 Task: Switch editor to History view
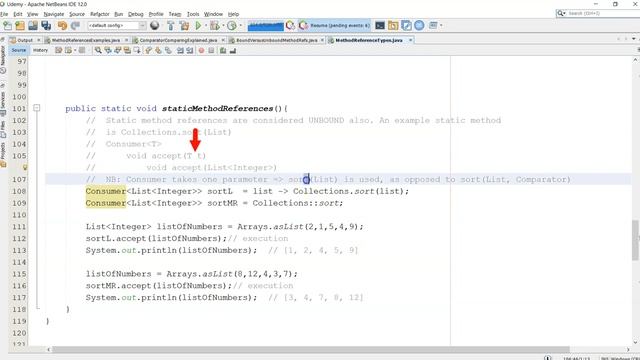coord(40,50)
